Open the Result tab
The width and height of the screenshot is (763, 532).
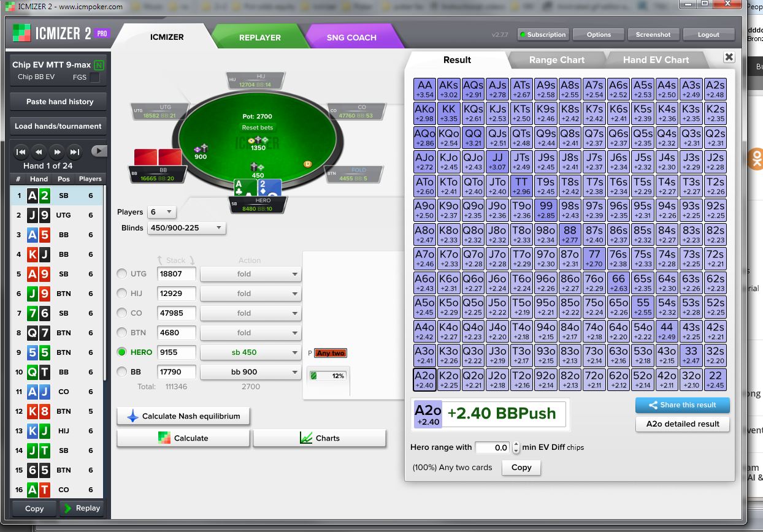pyautogui.click(x=457, y=59)
